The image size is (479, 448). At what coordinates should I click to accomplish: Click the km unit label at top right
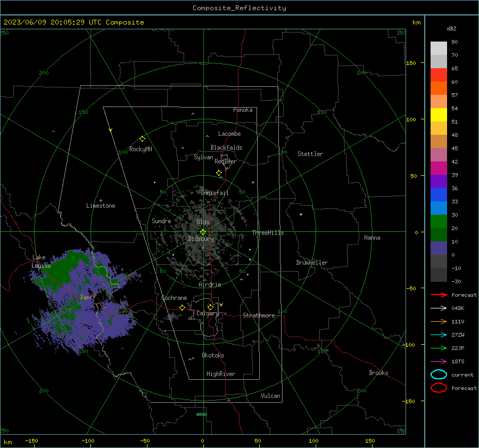(416, 22)
